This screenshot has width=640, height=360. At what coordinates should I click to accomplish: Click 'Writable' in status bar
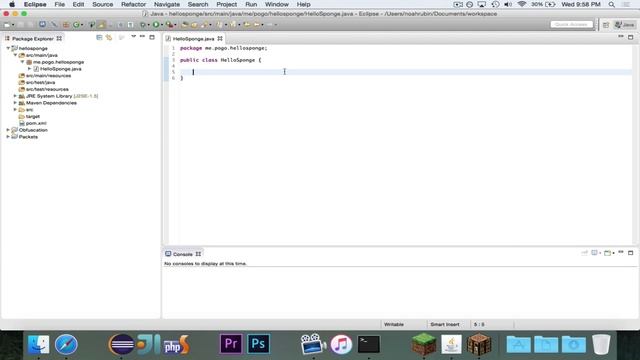pos(394,324)
